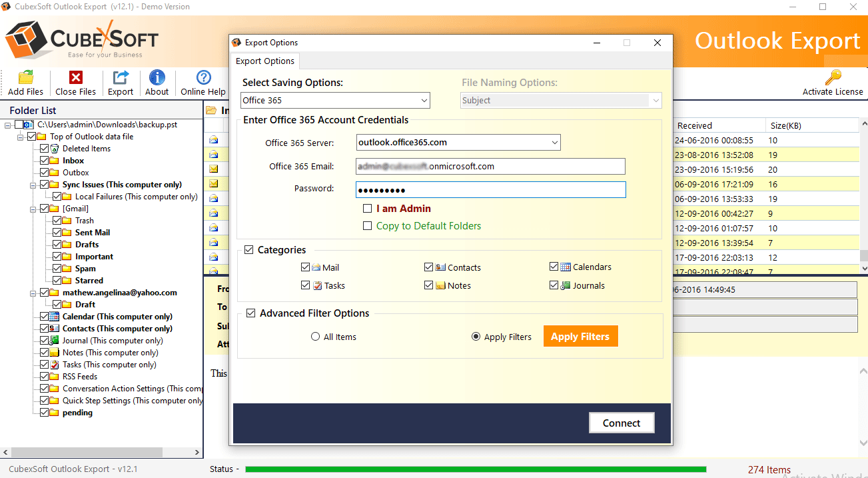Image resolution: width=868 pixels, height=478 pixels.
Task: Enable the I am Admin checkbox
Action: (x=367, y=209)
